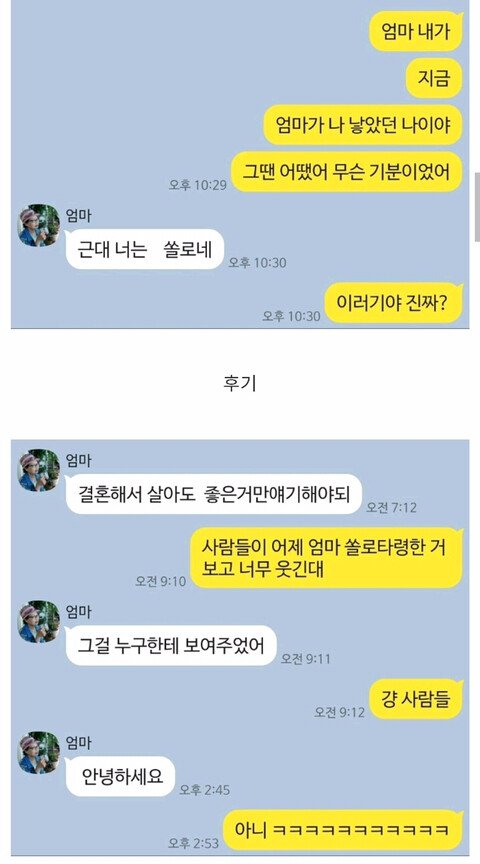Click the '오후 10:29' timestamp

(198, 185)
